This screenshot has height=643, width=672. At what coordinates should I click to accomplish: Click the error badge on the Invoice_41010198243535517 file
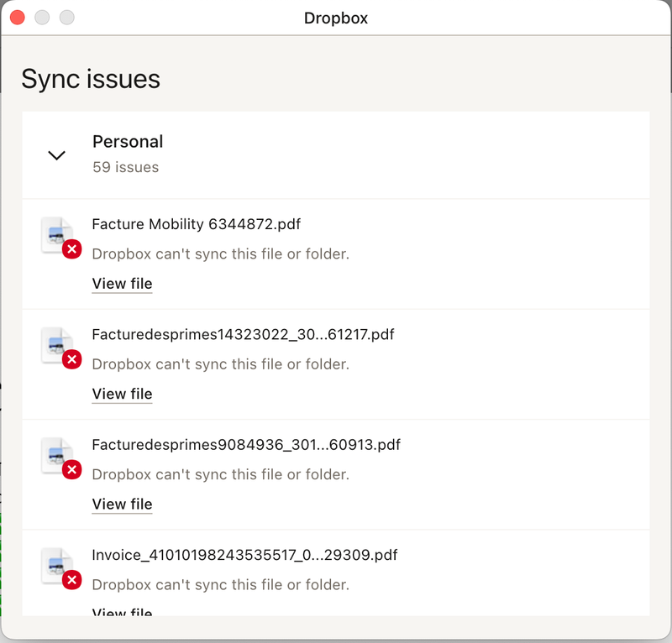72,579
